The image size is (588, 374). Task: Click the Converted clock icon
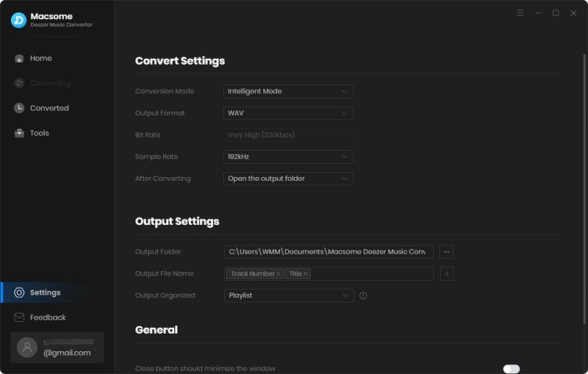(x=19, y=108)
